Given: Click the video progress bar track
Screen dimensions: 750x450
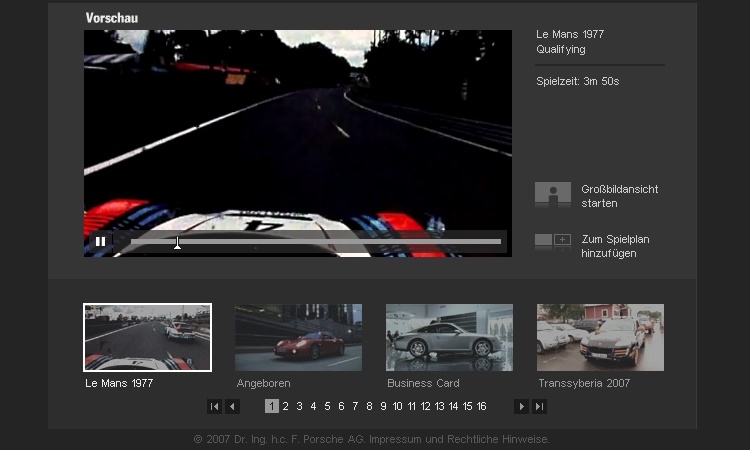Looking at the screenshot, I should 316,242.
